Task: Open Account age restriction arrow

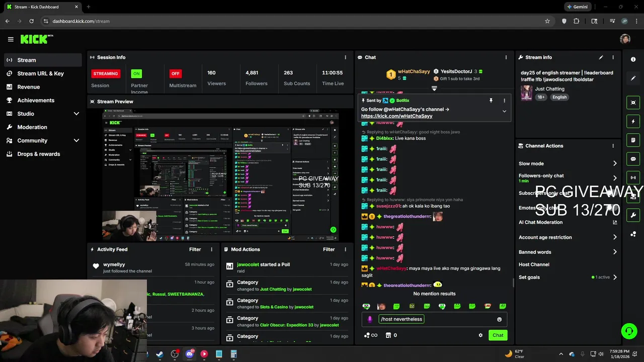Action: click(615, 237)
